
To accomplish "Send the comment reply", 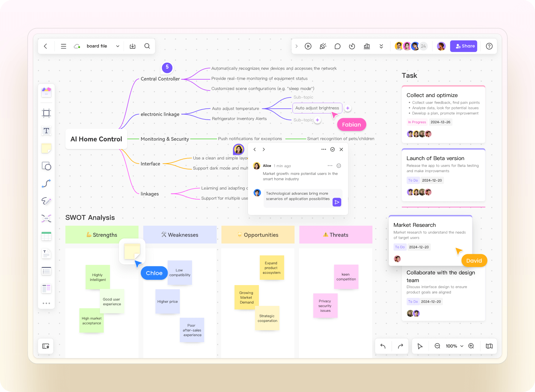I will point(337,202).
